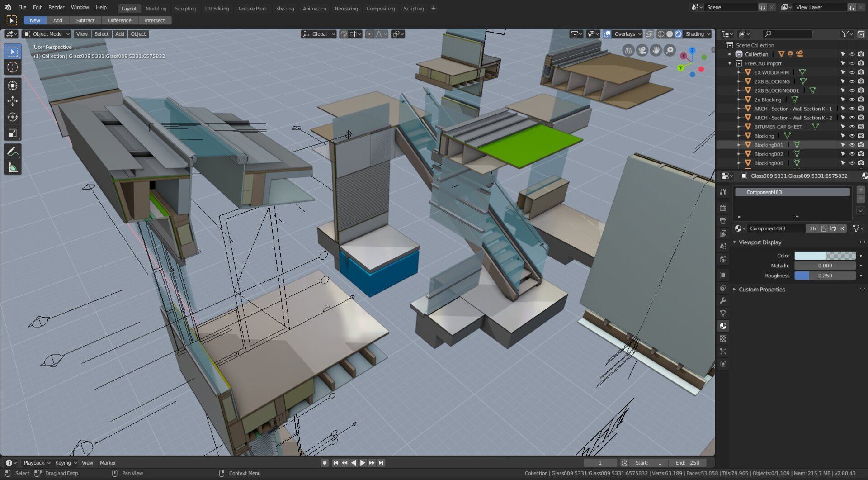Image resolution: width=868 pixels, height=480 pixels.
Task: Click the New button in the top toolbar
Action: (x=34, y=20)
